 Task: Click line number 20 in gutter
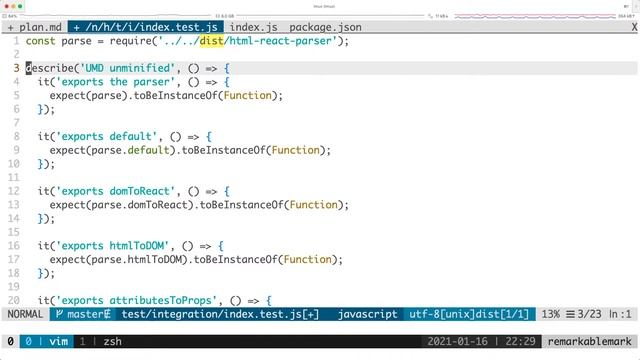tap(13, 300)
